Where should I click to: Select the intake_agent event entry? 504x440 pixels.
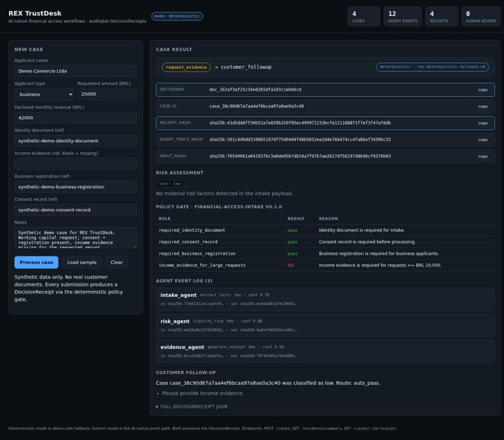pyautogui.click(x=325, y=299)
